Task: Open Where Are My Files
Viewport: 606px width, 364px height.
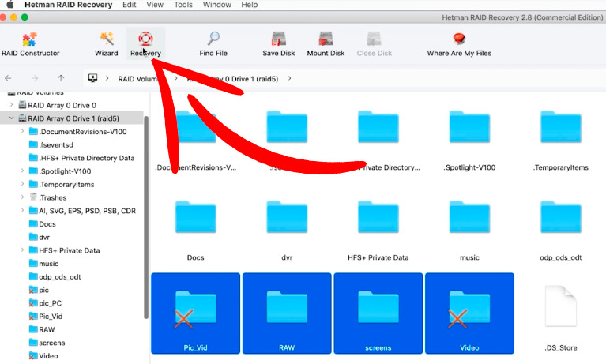Action: 459,44
